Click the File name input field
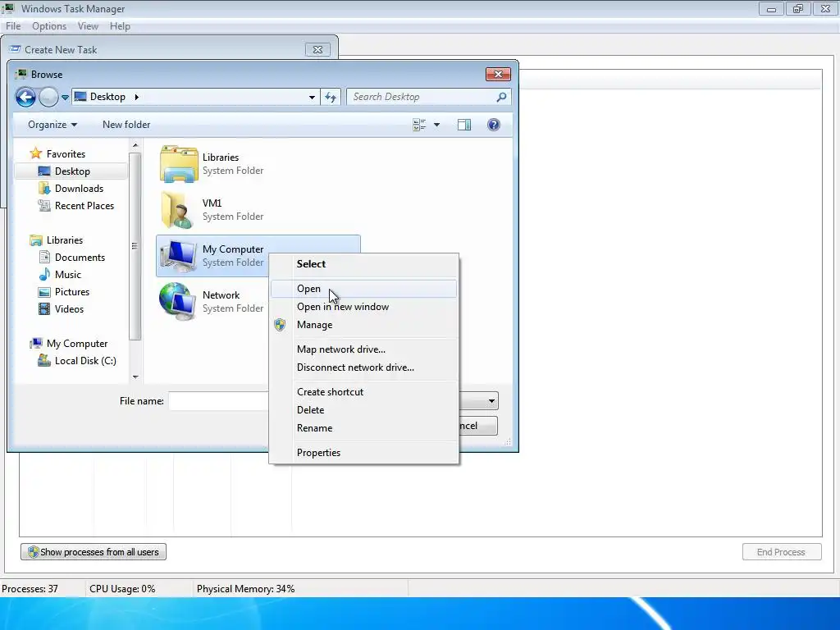 [x=218, y=401]
